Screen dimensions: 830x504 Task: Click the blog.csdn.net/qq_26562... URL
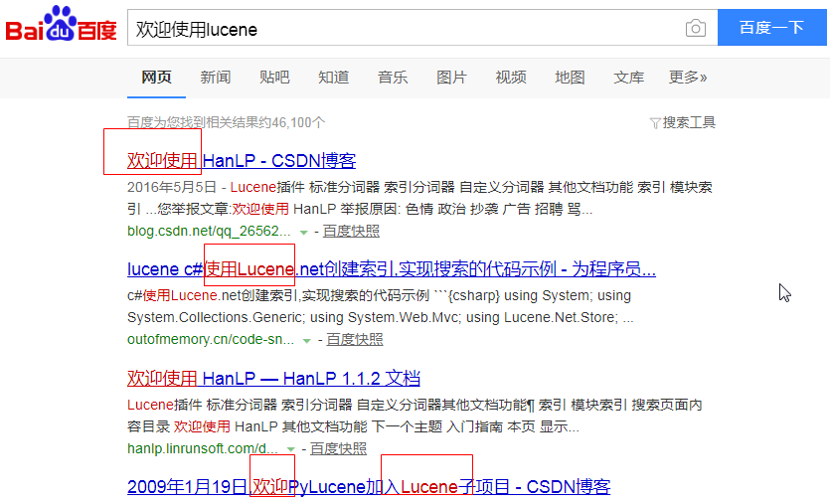tap(209, 231)
